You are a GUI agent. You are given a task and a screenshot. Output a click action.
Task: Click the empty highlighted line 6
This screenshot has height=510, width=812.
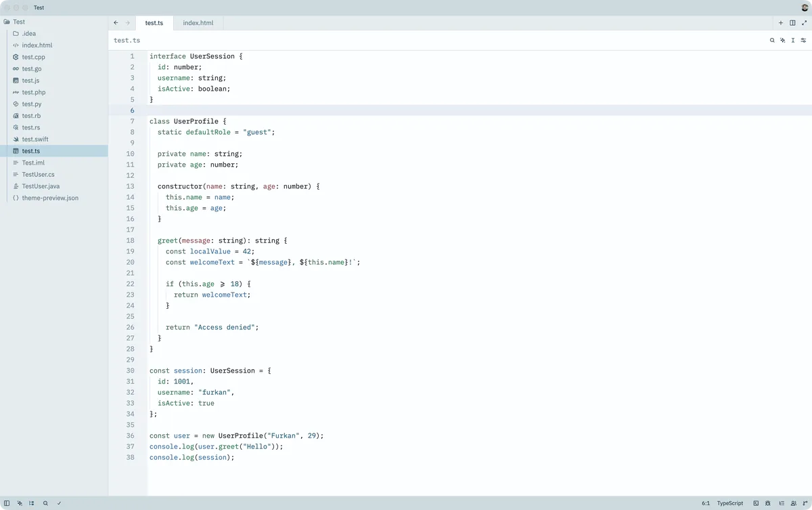click(x=460, y=110)
